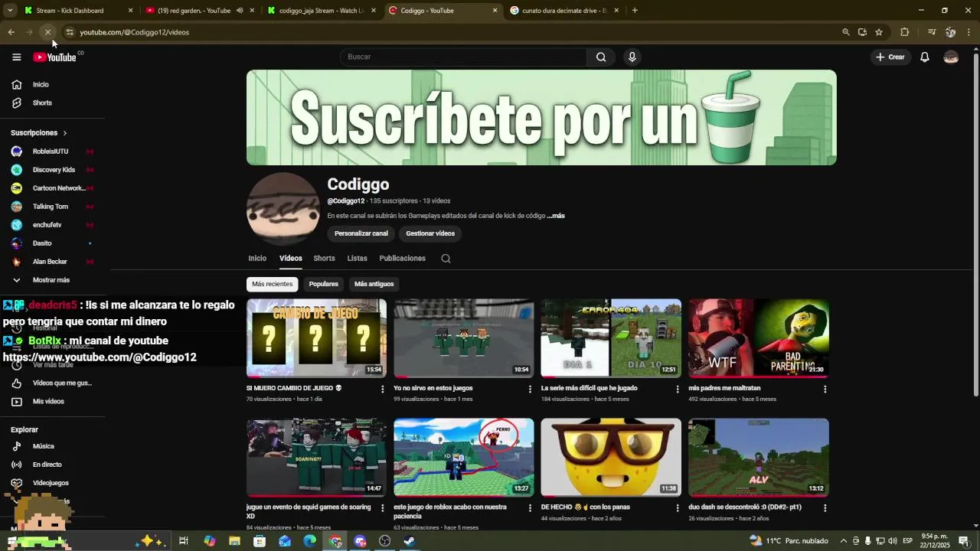Open File Explorer from the taskbar

[x=234, y=541]
